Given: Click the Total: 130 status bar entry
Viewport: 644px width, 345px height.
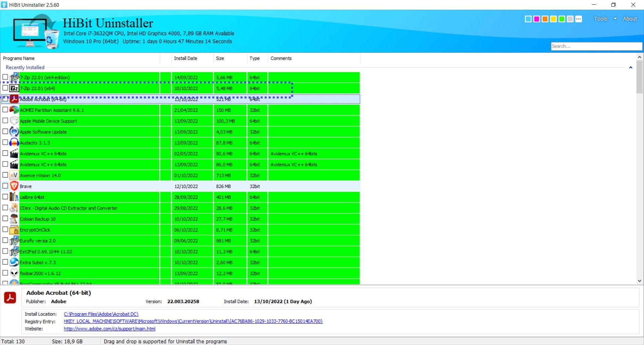Looking at the screenshot, I should 13,341.
